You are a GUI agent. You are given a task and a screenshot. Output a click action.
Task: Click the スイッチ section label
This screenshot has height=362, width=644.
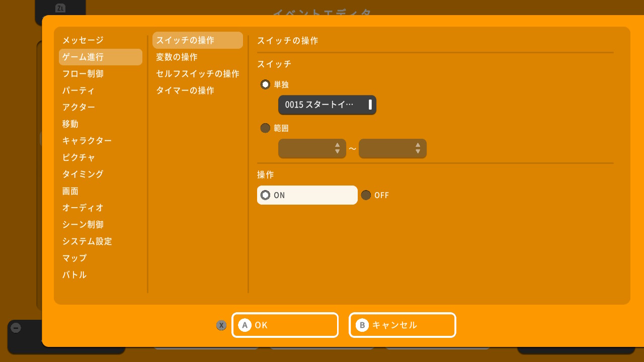click(274, 64)
